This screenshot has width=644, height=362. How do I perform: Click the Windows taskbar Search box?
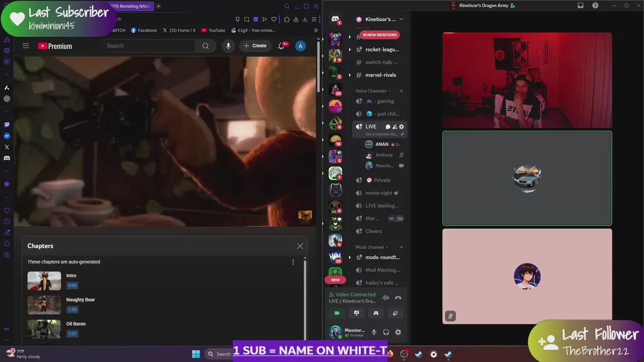click(x=220, y=354)
